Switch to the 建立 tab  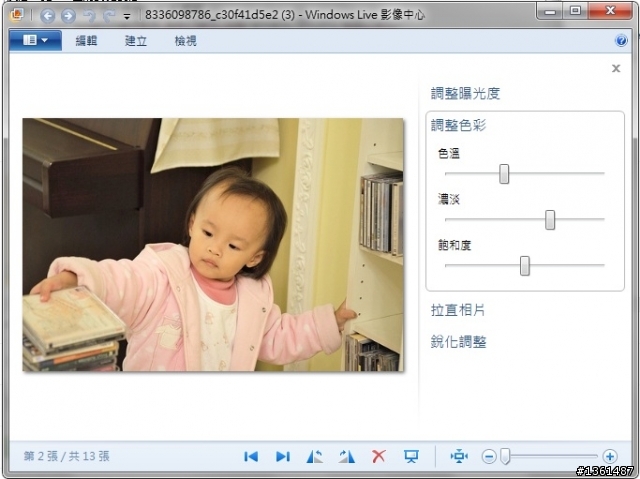click(x=136, y=41)
